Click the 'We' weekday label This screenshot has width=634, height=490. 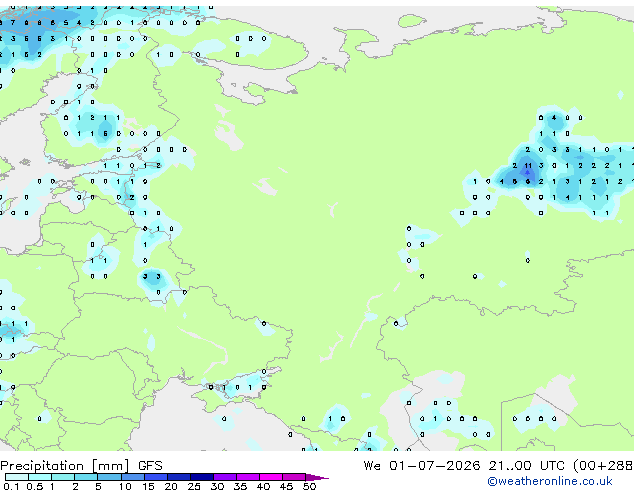372,466
